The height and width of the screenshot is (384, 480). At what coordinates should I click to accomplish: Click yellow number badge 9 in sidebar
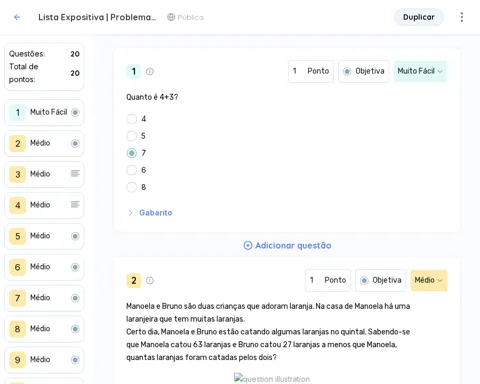click(x=17, y=360)
